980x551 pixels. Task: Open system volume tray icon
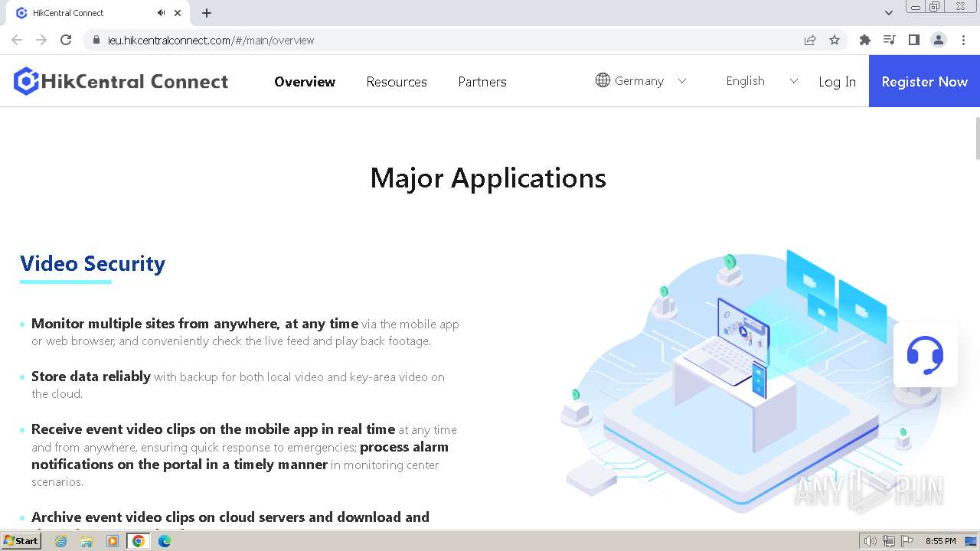(870, 541)
